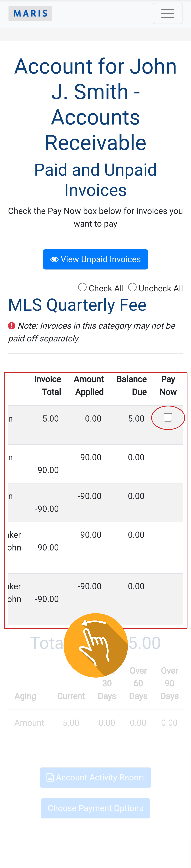The width and height of the screenshot is (191, 868).
Task: Tick the Pay Now checkbox for the 5.00 invoice
Action: pos(168,417)
